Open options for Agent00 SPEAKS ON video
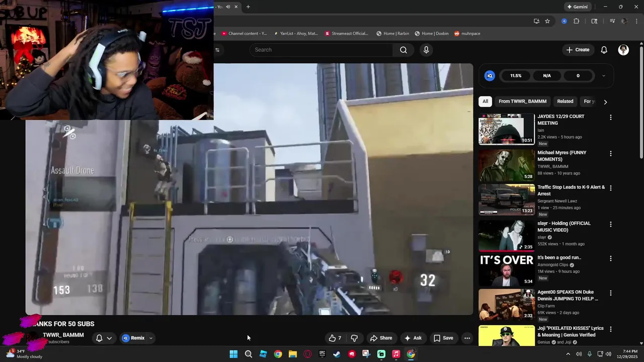Viewport: 644px width, 362px height. [x=611, y=293]
